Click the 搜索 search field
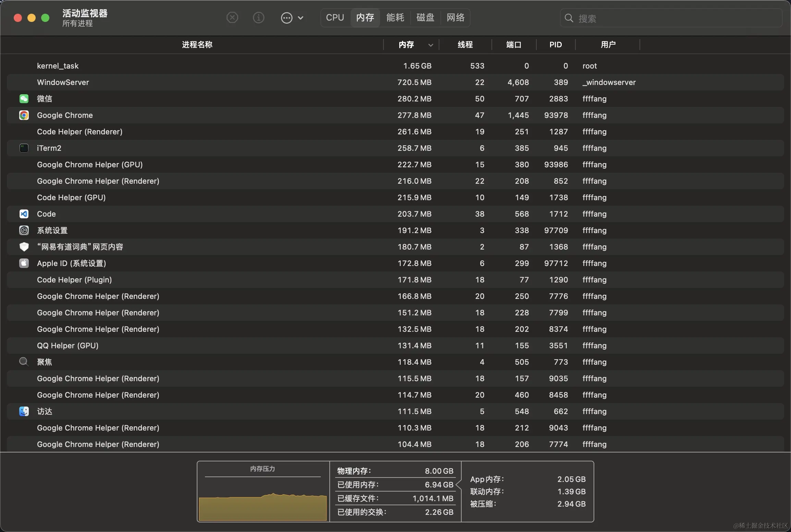The image size is (791, 532). coord(671,18)
